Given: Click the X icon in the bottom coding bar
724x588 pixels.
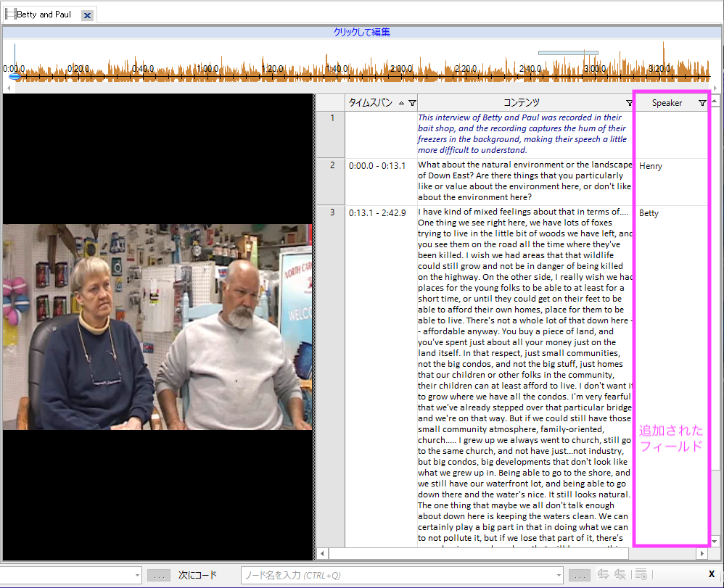Looking at the screenshot, I should 711,574.
